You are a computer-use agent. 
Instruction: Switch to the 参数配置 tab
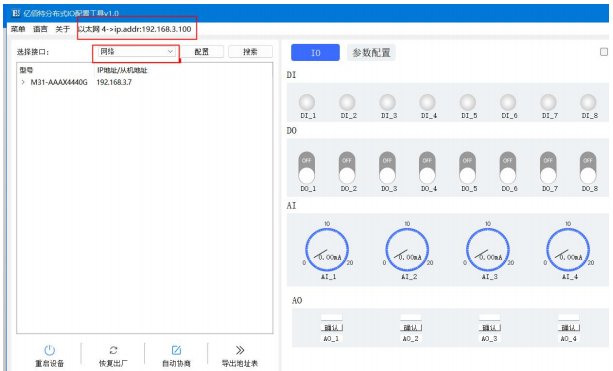point(371,52)
